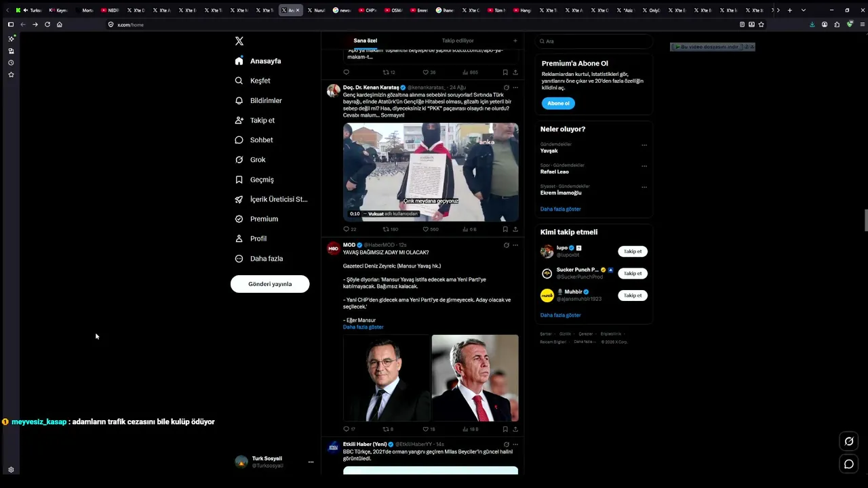Click Daha fazla göster under trends
Viewport: 868px width, 488px height.
pyautogui.click(x=561, y=209)
